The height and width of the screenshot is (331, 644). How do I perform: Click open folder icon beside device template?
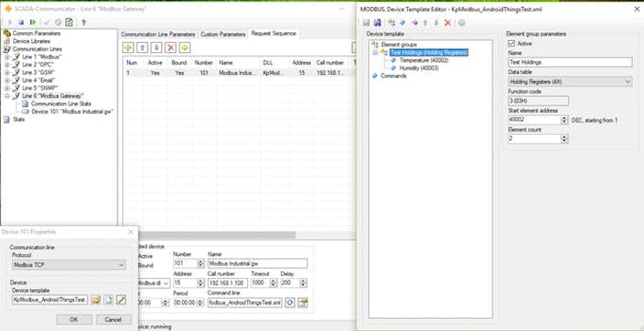96,301
